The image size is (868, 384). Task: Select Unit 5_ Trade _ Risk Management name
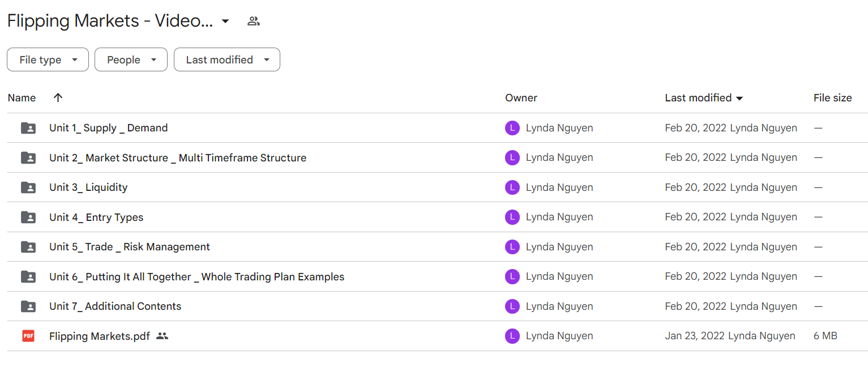point(130,247)
